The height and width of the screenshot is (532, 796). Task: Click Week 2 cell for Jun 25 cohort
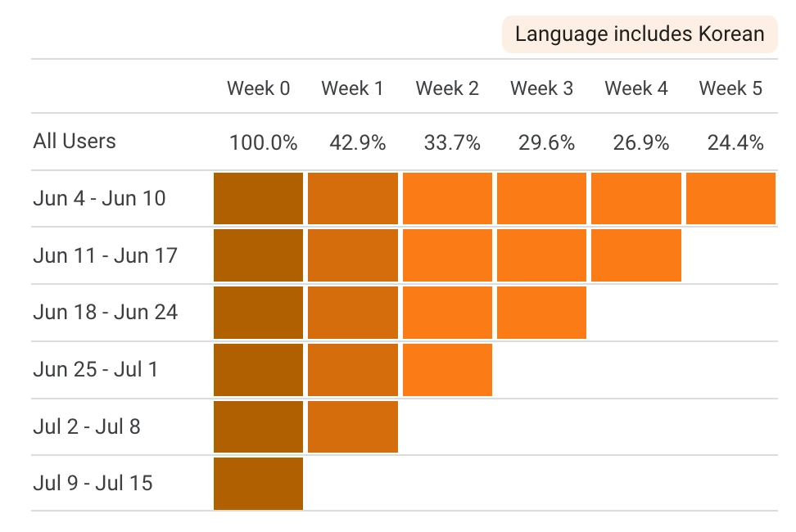click(x=447, y=369)
